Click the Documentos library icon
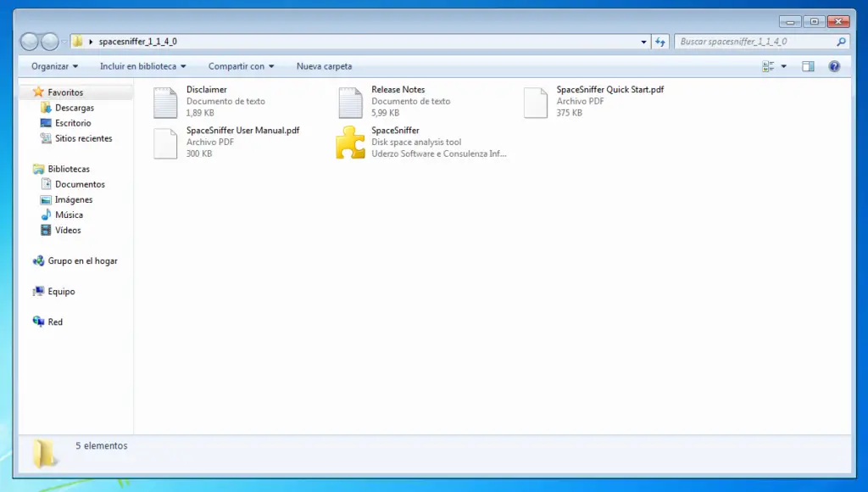This screenshot has width=868, height=492. coord(46,184)
